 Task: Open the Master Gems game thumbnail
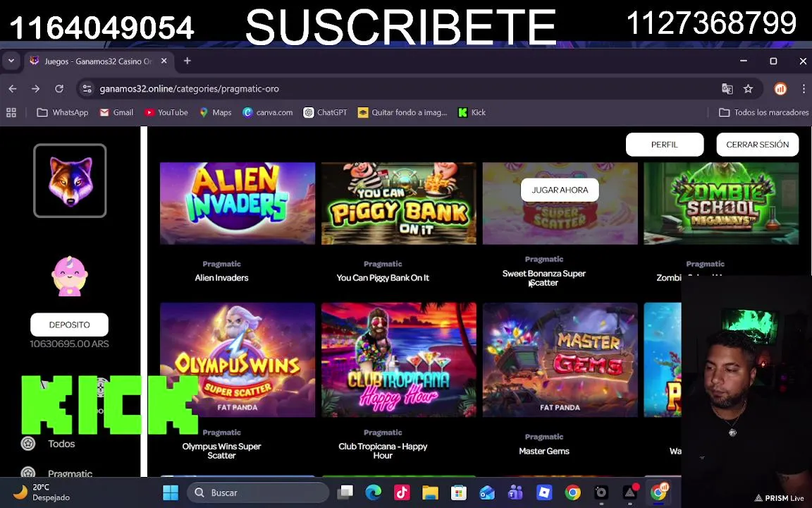(x=560, y=360)
